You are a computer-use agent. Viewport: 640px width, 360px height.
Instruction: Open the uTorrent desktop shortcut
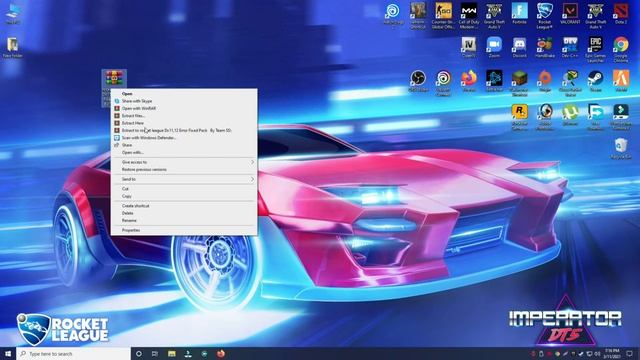[x=570, y=115]
